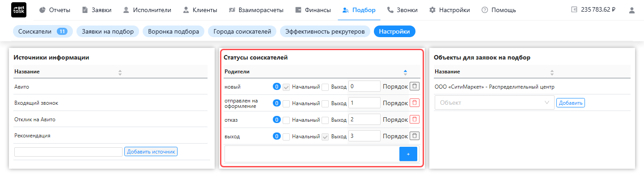Open the Отчеты menu
This screenshot has height=179, width=644.
(x=55, y=10)
